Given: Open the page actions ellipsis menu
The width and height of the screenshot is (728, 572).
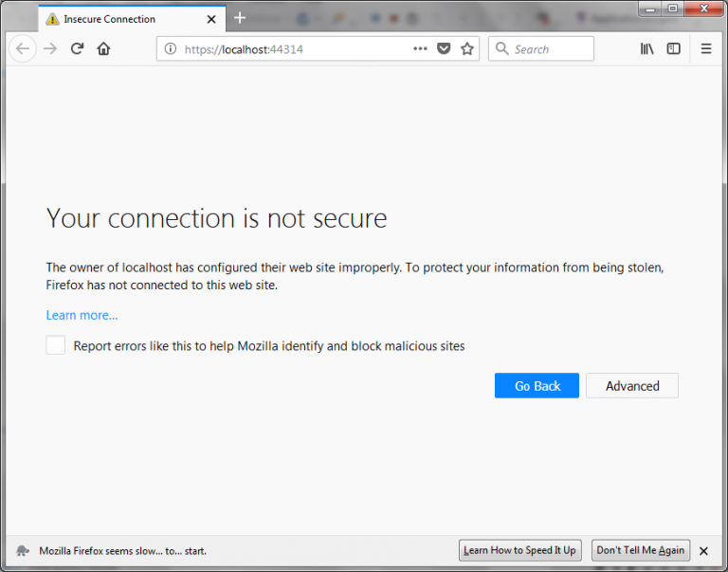Looking at the screenshot, I should click(420, 49).
